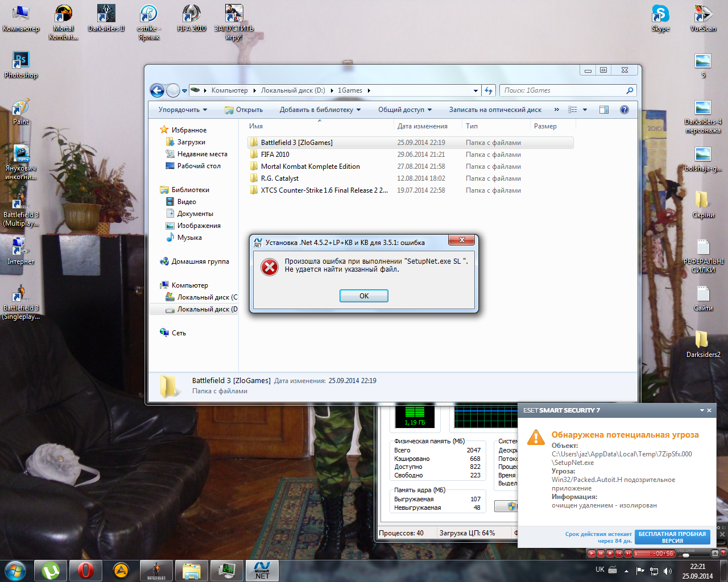Open AIMP player from taskbar
The width and height of the screenshot is (728, 582).
coord(121,570)
